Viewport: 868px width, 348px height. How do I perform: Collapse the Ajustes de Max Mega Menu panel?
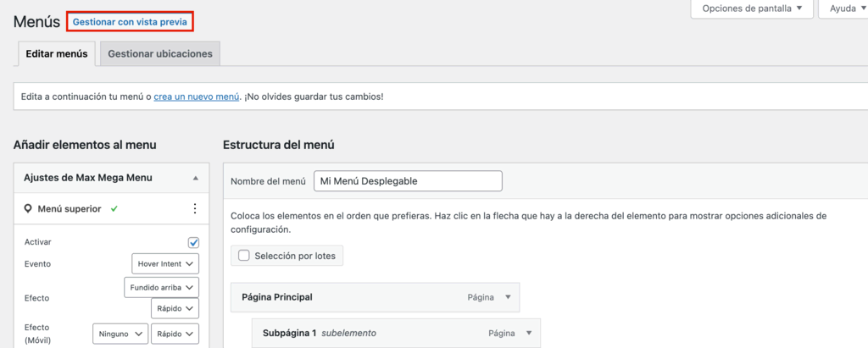(x=196, y=179)
